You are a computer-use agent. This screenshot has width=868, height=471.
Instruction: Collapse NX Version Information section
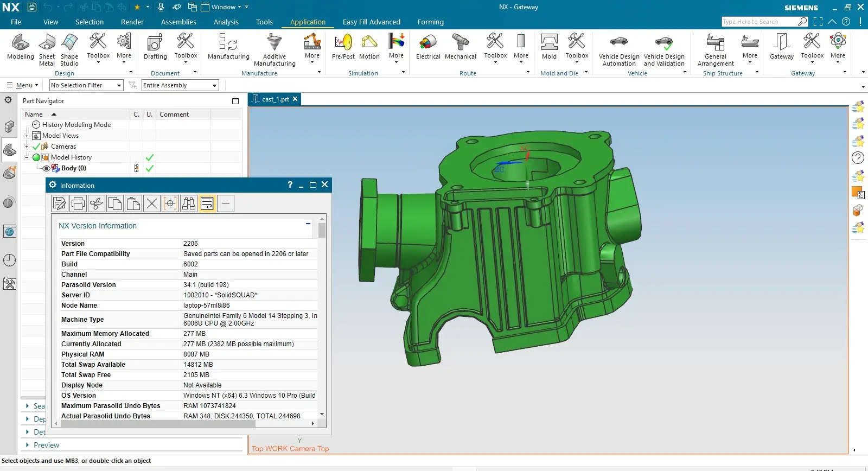[308, 224]
